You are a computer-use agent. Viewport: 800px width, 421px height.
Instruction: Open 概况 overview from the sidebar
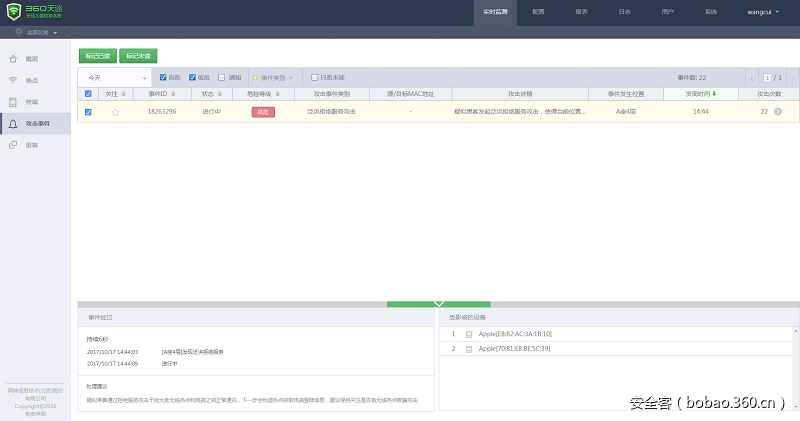coord(31,59)
